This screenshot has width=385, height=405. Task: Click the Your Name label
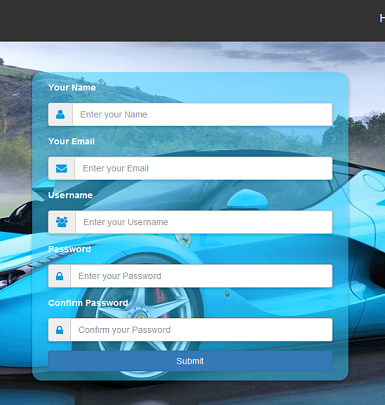coord(72,87)
